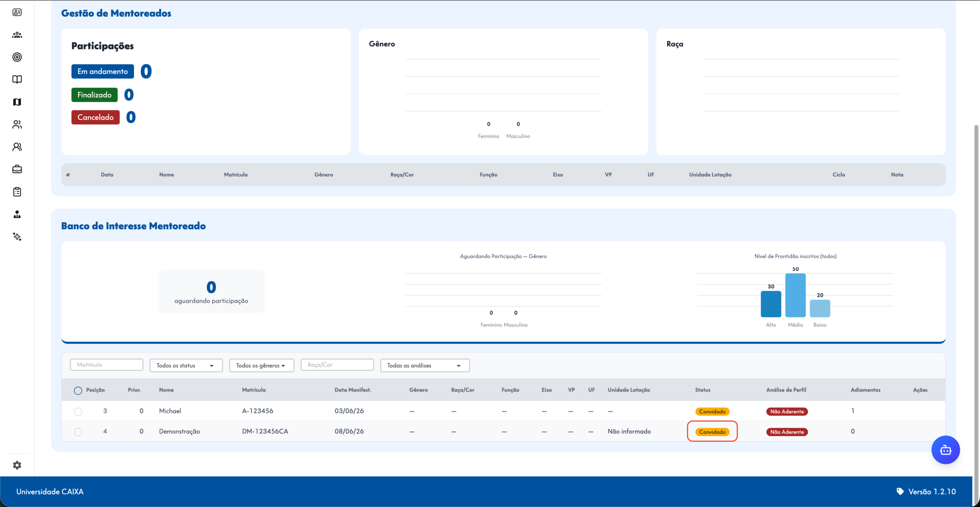Click the Em andamento badge
980x507 pixels.
point(103,72)
